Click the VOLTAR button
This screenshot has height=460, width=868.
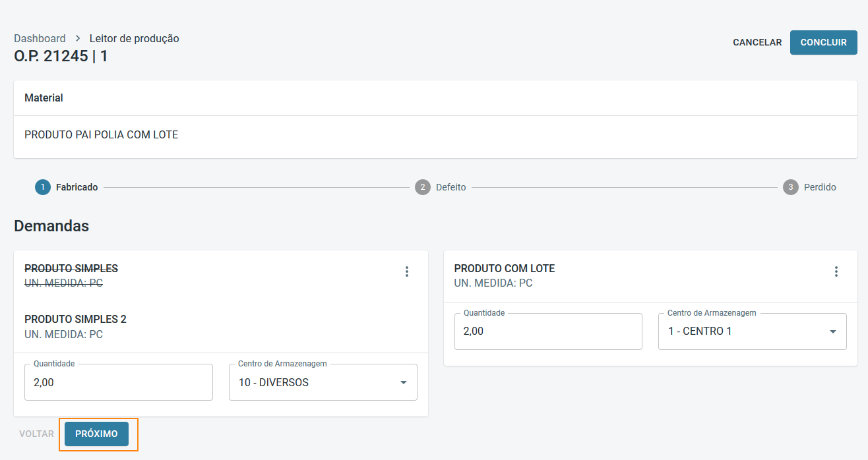click(x=36, y=434)
